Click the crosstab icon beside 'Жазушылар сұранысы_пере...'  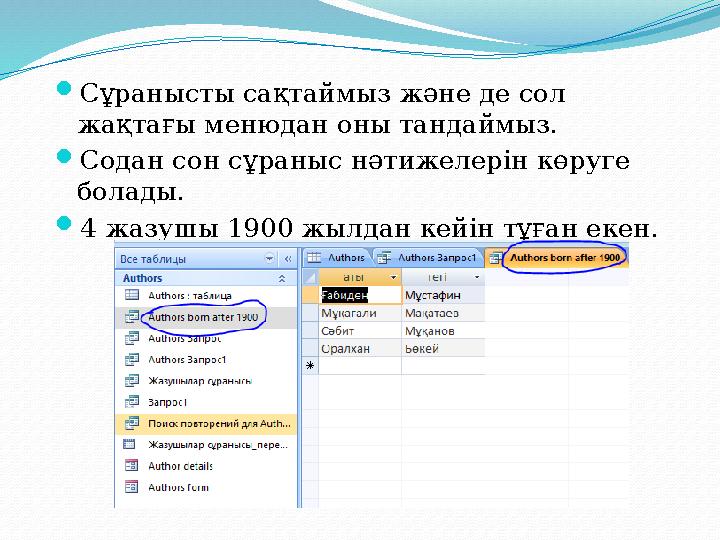[x=129, y=444]
